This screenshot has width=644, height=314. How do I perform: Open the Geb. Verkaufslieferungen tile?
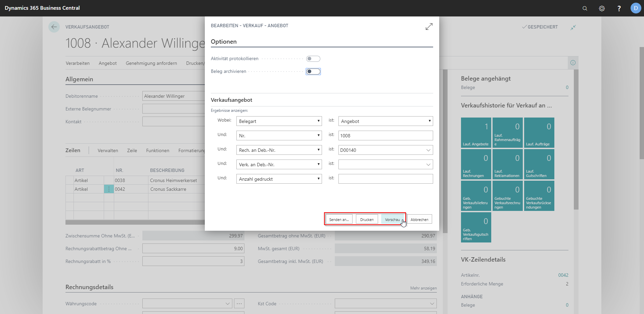476,196
